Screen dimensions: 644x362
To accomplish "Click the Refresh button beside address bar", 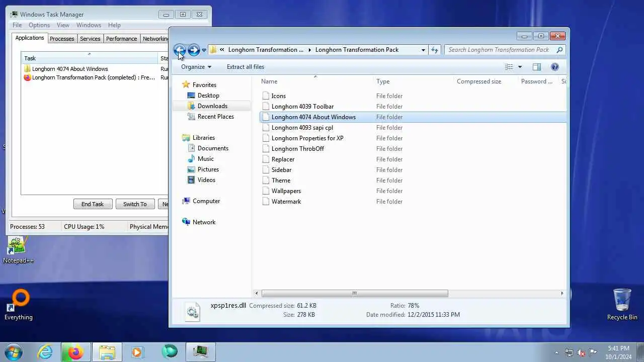I will click(435, 50).
